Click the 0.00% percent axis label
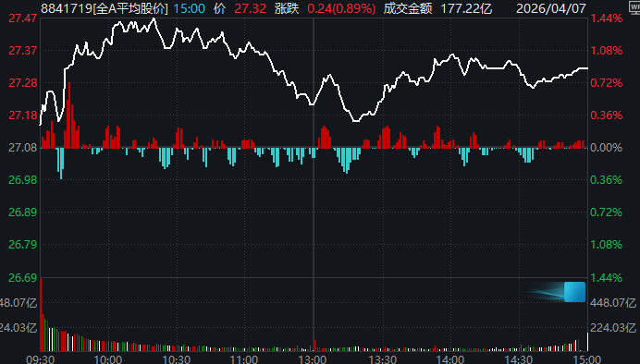The image size is (640, 364). (x=606, y=147)
